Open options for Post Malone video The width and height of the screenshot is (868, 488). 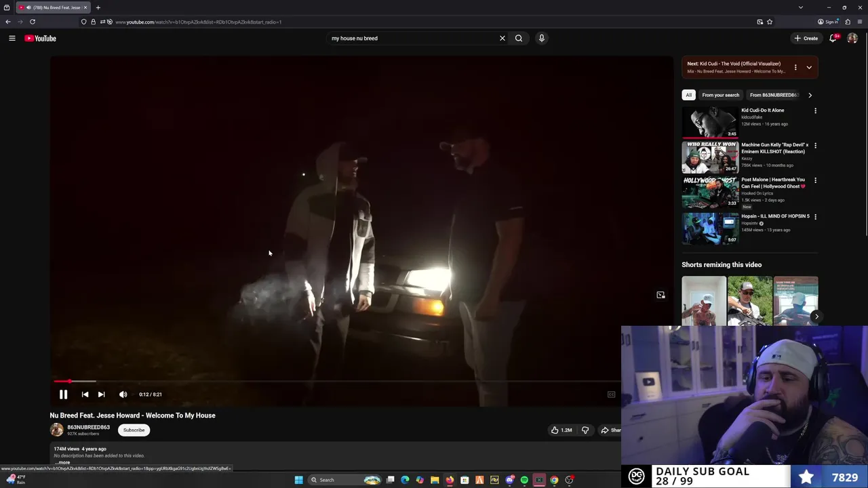pyautogui.click(x=815, y=180)
